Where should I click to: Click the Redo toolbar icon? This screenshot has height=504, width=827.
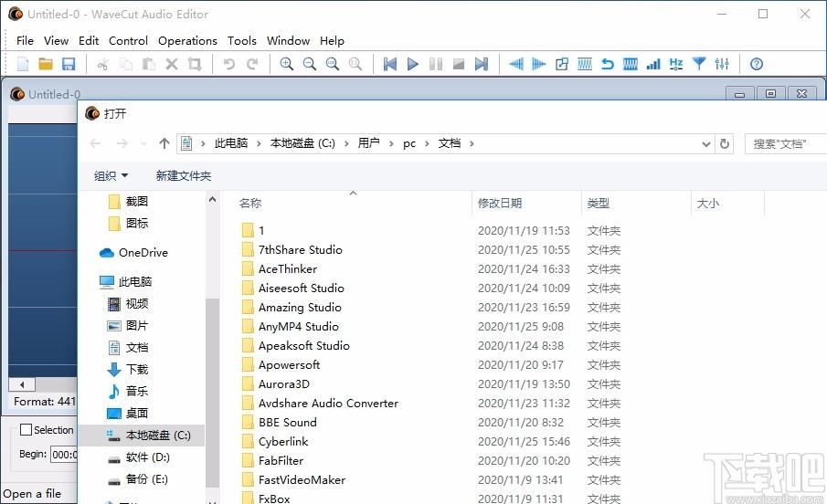pyautogui.click(x=252, y=64)
